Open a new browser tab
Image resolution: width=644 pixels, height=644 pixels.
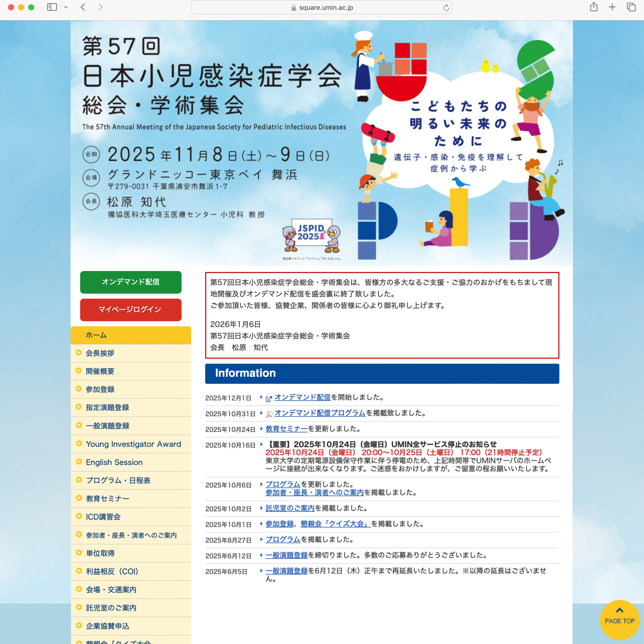612,7
